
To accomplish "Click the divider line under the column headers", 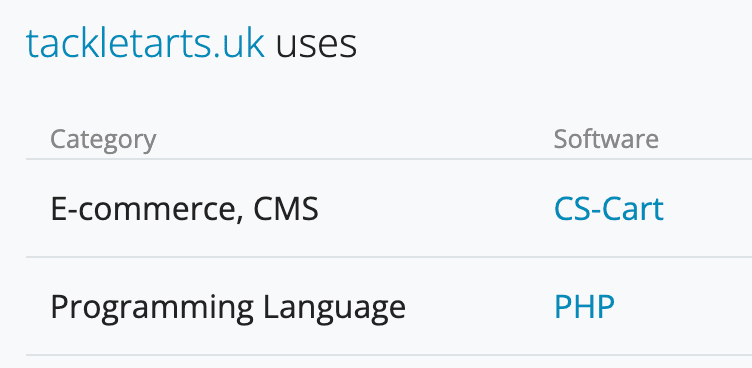I will pyautogui.click(x=389, y=159).
